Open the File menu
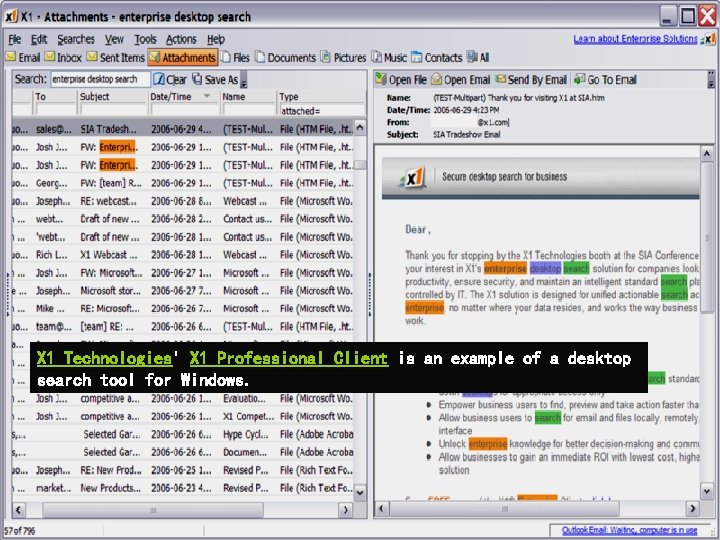 click(x=14, y=39)
